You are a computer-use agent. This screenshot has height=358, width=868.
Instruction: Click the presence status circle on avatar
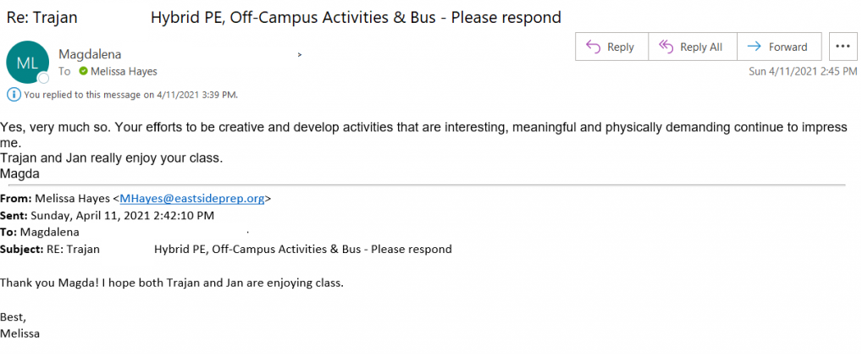43,78
